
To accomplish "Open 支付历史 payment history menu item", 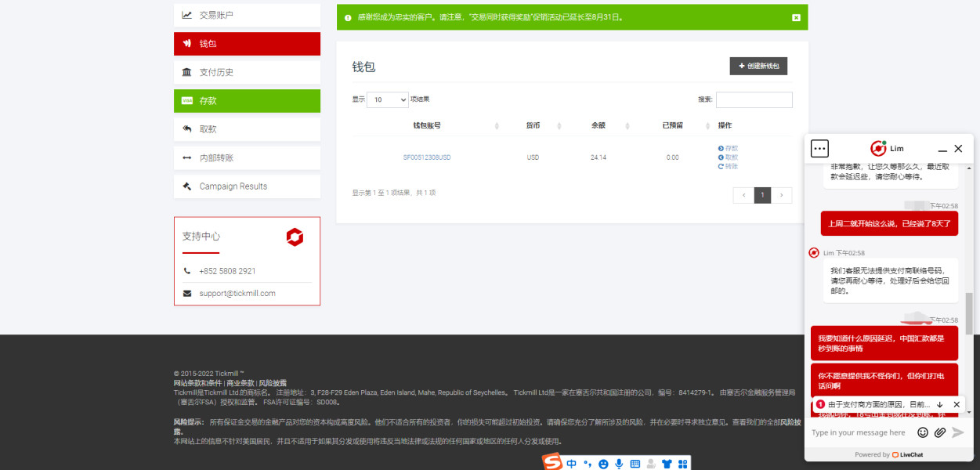I will (247, 72).
